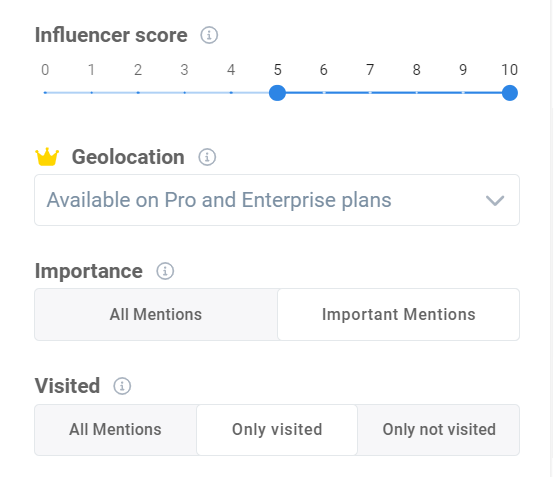Click the Influencer score info icon
The height and width of the screenshot is (477, 554).
click(209, 35)
